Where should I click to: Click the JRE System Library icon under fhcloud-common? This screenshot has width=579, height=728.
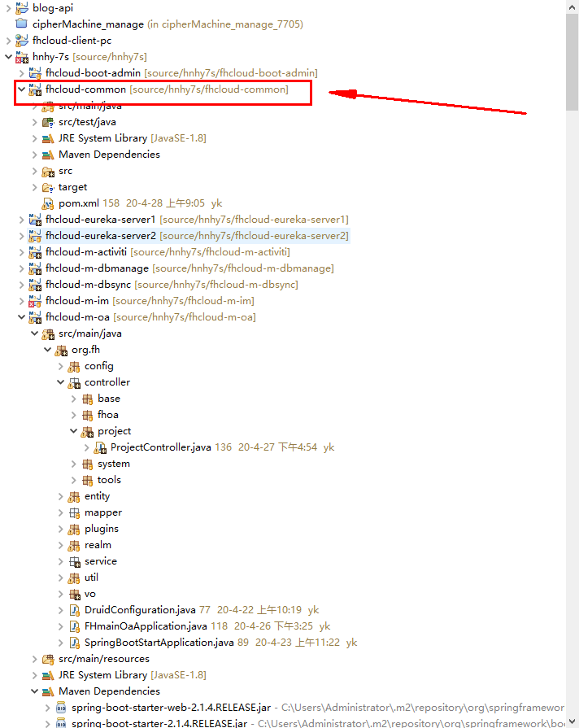click(x=48, y=138)
